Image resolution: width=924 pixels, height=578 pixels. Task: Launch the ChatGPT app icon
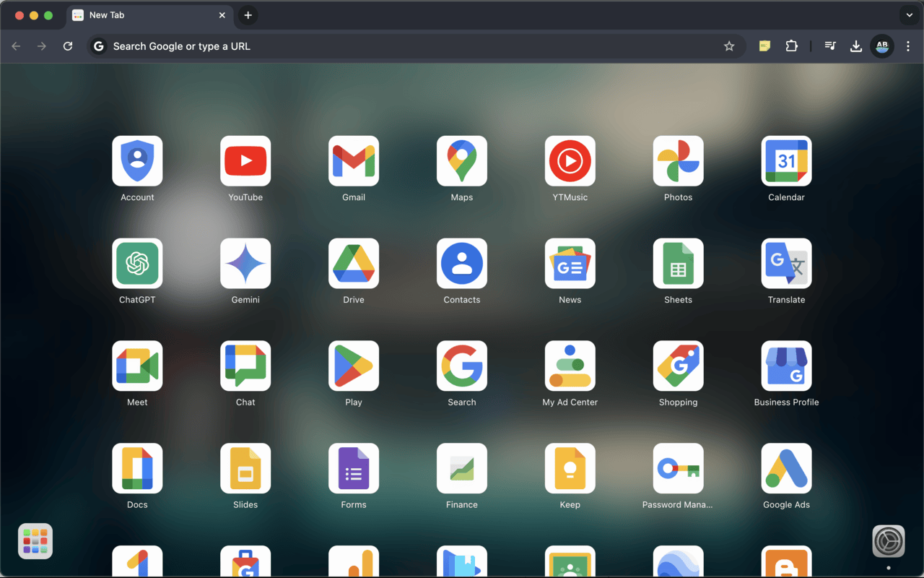(x=137, y=264)
